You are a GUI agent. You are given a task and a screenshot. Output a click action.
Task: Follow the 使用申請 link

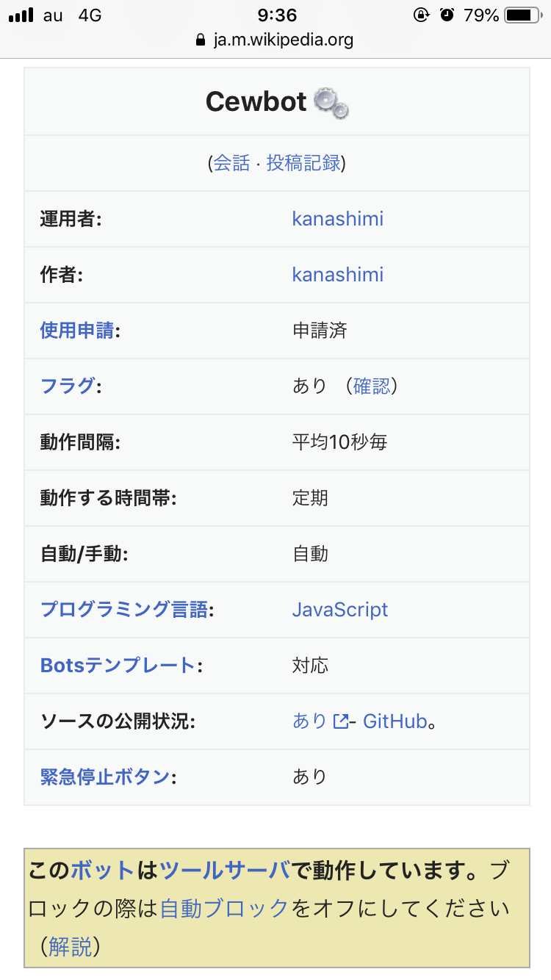click(x=77, y=331)
